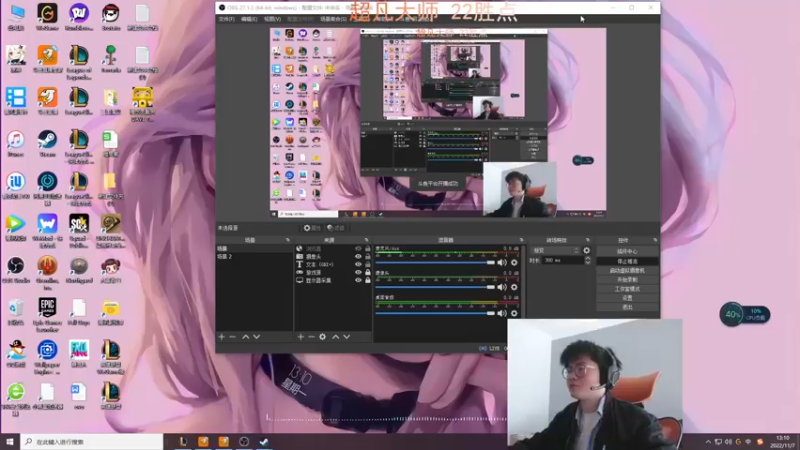
Task: Add a new source with the plus icon
Action: pyautogui.click(x=301, y=337)
